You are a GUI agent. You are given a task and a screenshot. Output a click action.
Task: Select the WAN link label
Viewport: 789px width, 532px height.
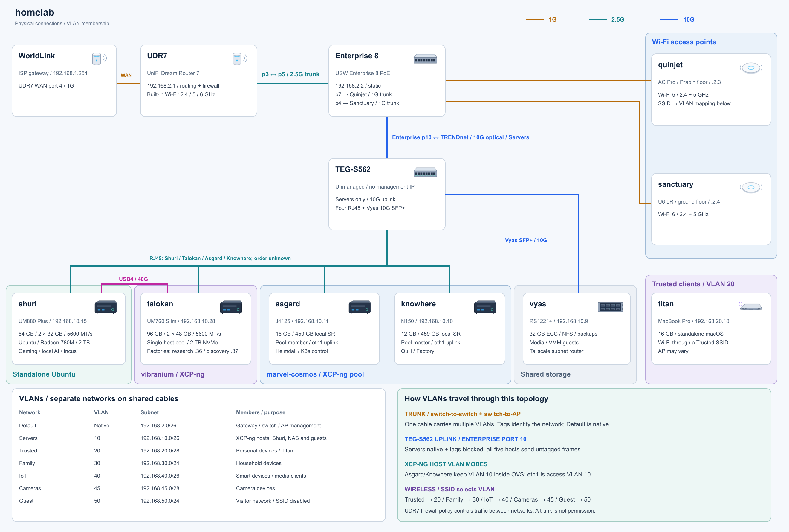pyautogui.click(x=126, y=75)
